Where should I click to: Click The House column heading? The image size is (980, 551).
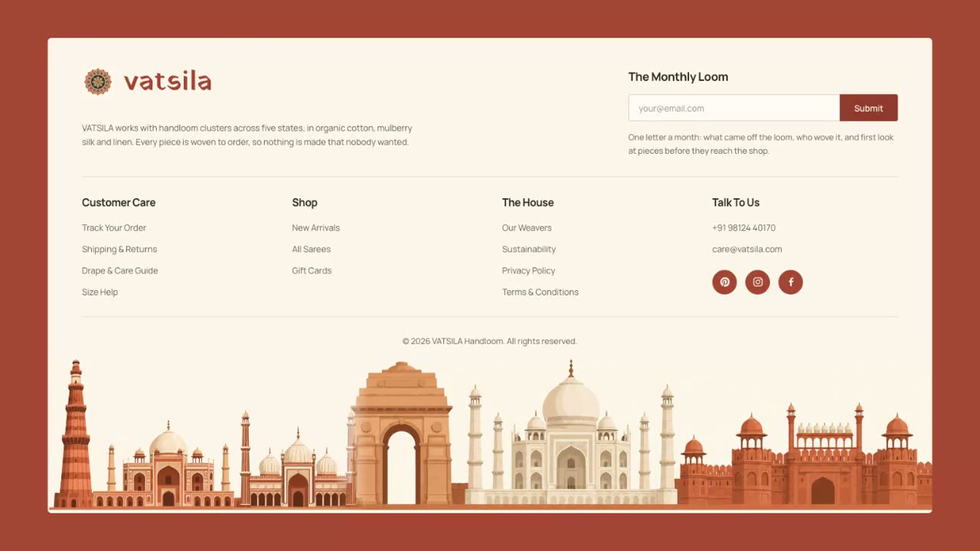(528, 203)
